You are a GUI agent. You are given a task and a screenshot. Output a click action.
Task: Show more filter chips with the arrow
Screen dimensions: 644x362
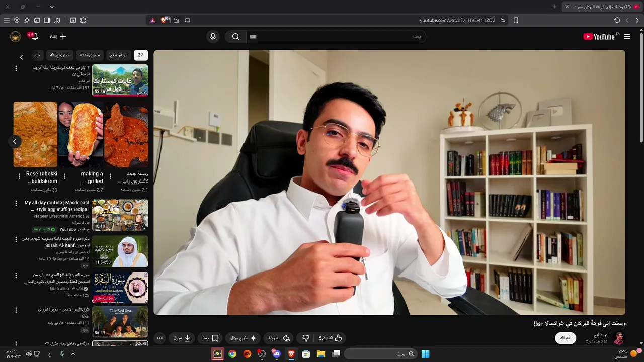[21, 57]
